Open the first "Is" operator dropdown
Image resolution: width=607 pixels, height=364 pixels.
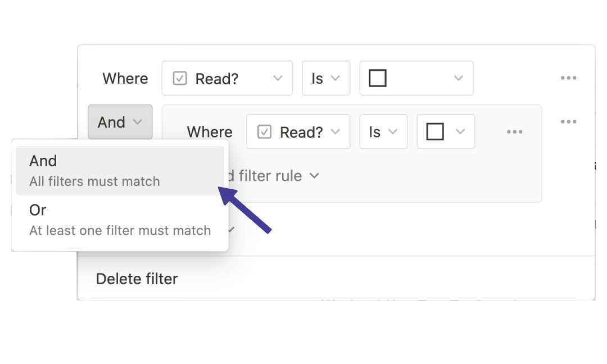(326, 78)
